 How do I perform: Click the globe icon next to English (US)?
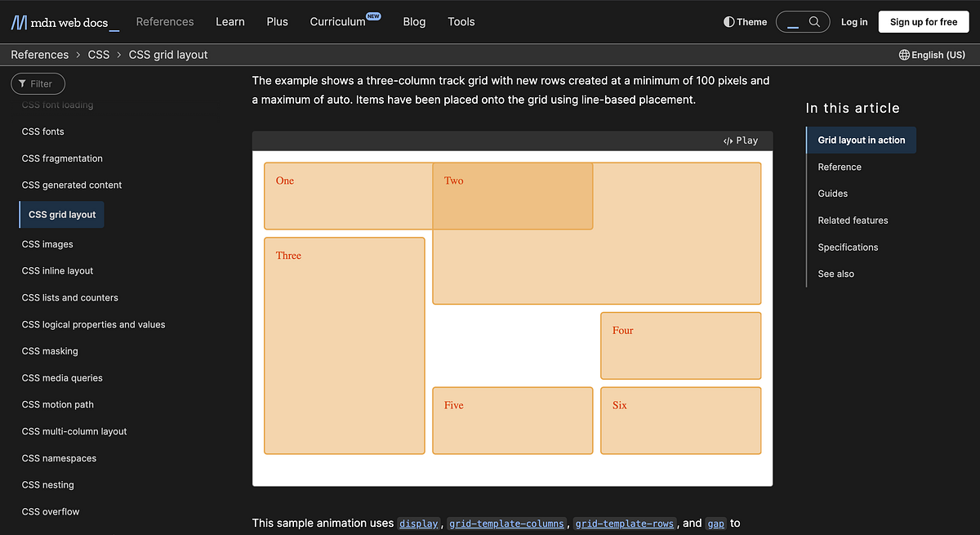point(905,55)
